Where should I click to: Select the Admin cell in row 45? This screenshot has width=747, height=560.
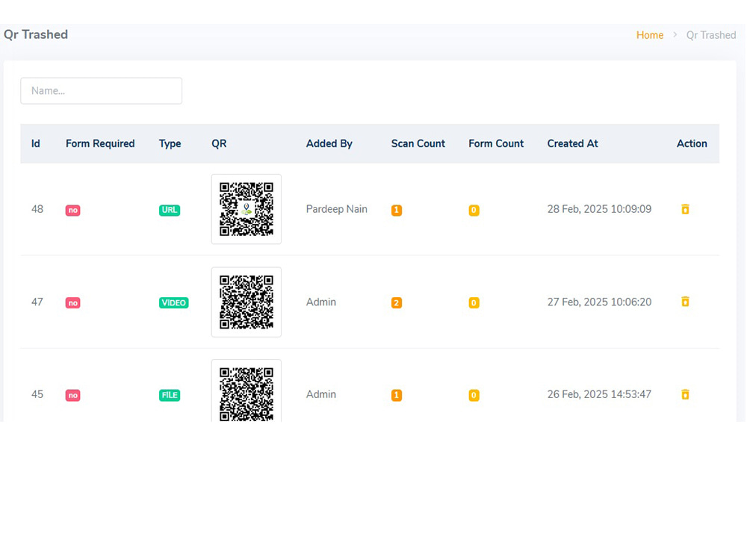coord(321,394)
